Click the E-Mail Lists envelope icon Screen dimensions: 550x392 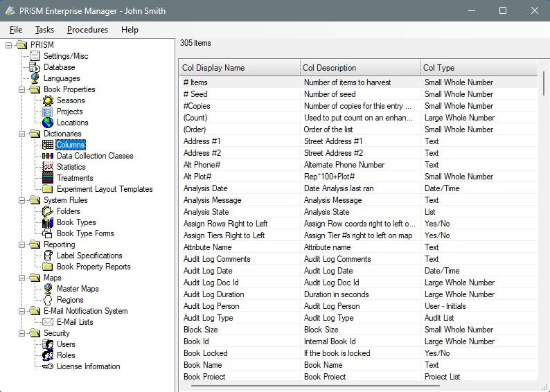tap(48, 322)
